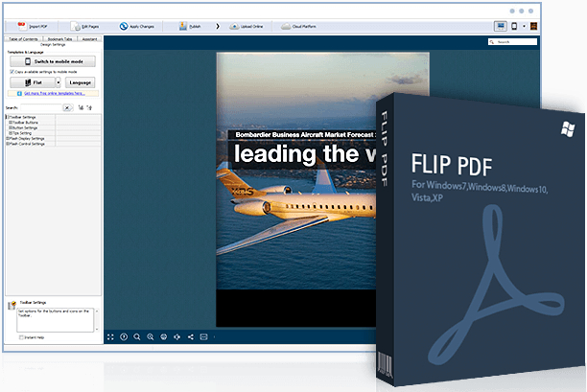Select the mobile phone preview icon
This screenshot has width=587, height=392.
coord(515,26)
